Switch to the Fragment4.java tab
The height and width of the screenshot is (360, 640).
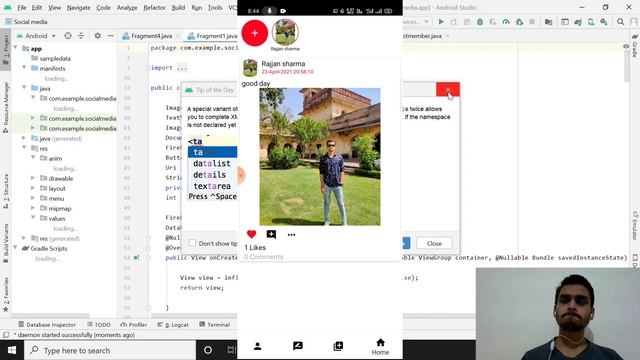tap(151, 36)
